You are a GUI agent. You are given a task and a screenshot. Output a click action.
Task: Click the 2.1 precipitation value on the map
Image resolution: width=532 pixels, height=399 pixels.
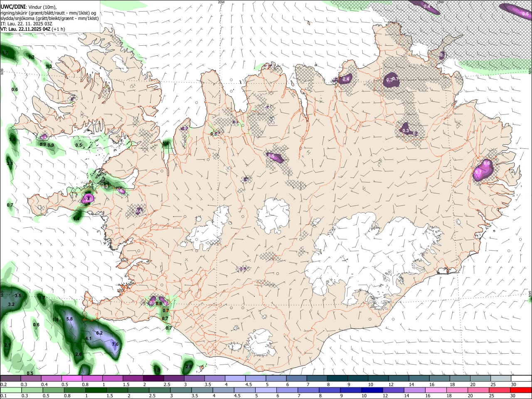pyautogui.click(x=7, y=345)
